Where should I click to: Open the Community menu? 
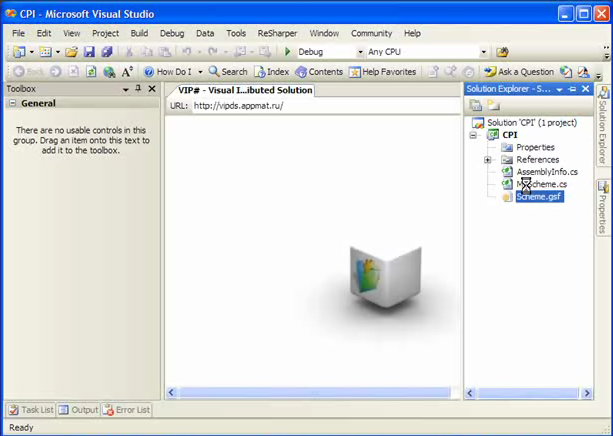tap(371, 33)
